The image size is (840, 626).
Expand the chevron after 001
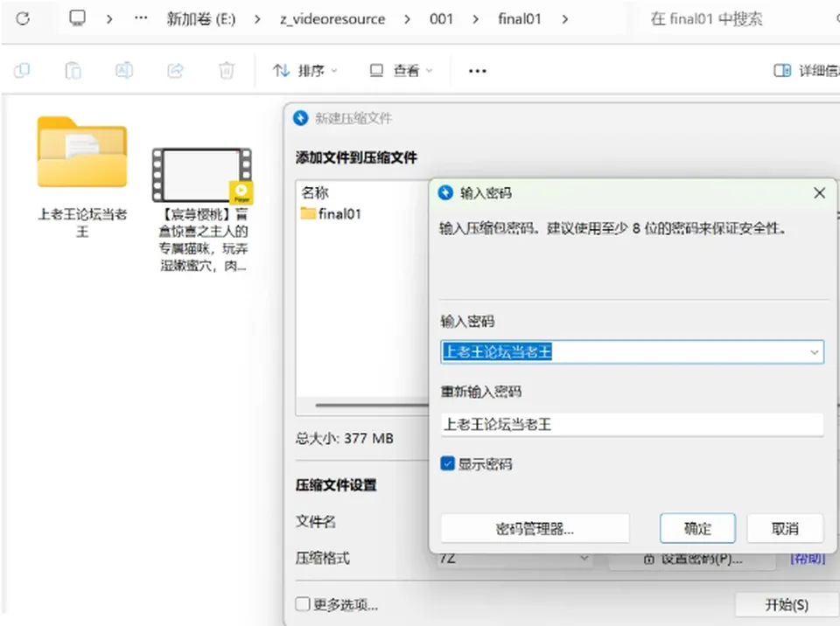click(x=476, y=19)
